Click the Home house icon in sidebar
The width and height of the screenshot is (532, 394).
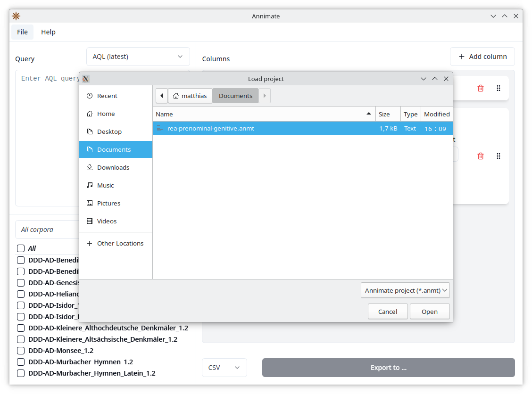coord(90,114)
